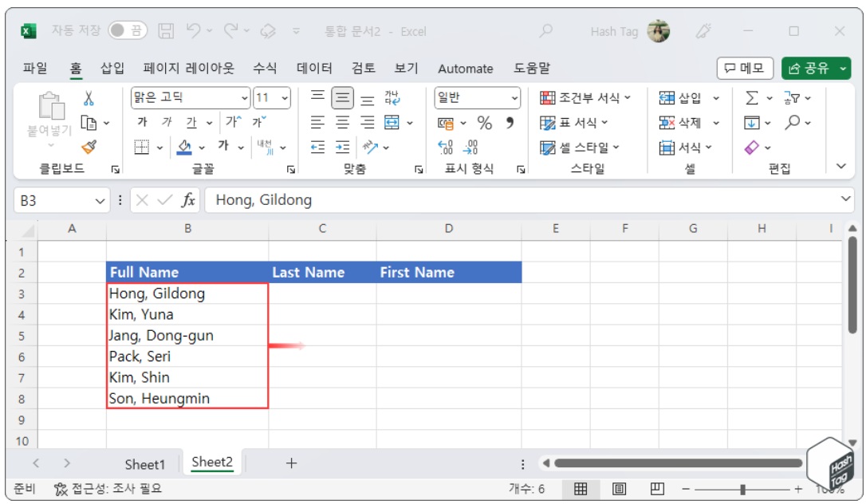Expand the Name Box dropdown

pyautogui.click(x=100, y=200)
